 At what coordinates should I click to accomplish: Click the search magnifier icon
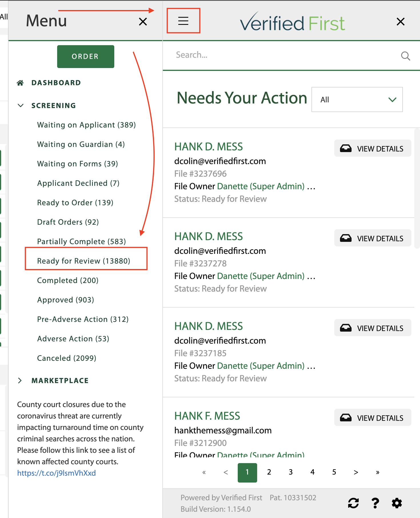[405, 56]
